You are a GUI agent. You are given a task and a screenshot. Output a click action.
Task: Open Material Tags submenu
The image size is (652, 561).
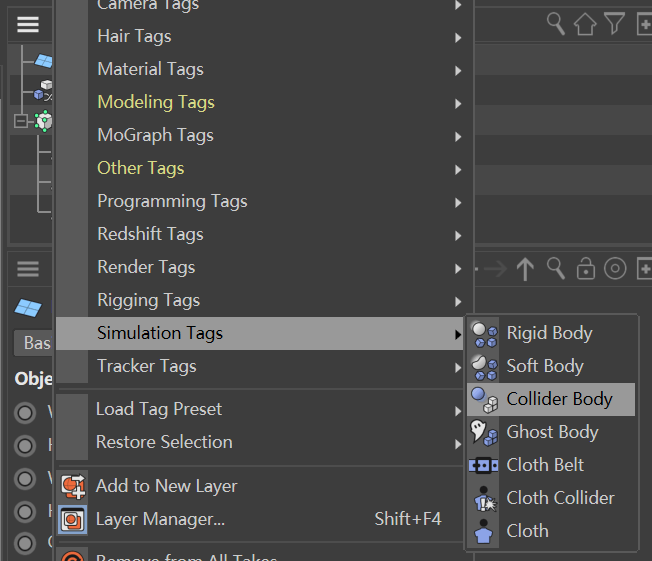click(x=259, y=69)
